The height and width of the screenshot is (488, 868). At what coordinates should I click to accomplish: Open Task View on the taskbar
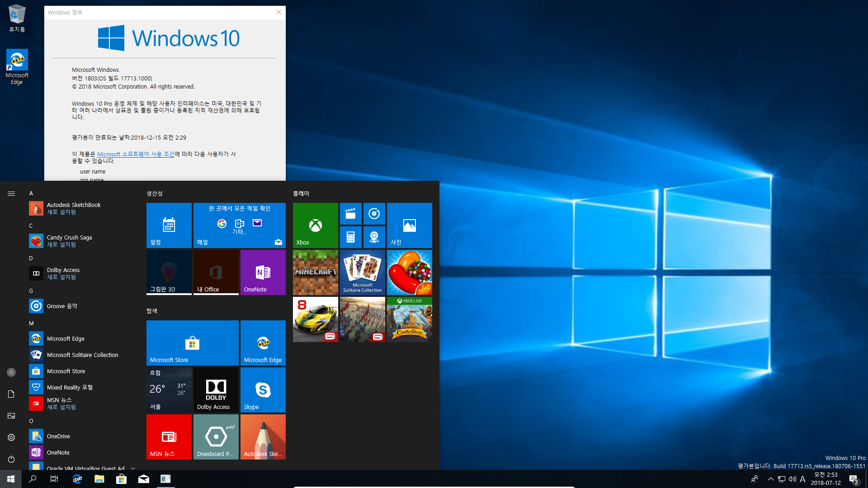click(54, 479)
